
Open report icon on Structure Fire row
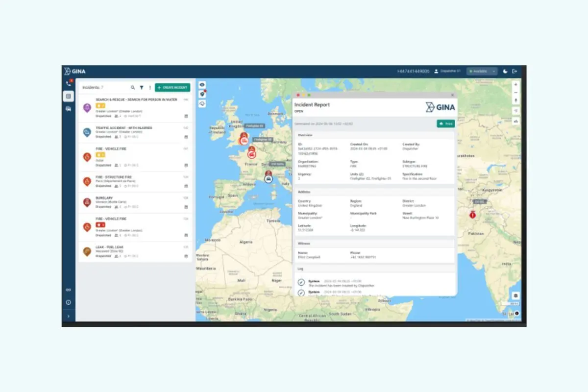186,186
